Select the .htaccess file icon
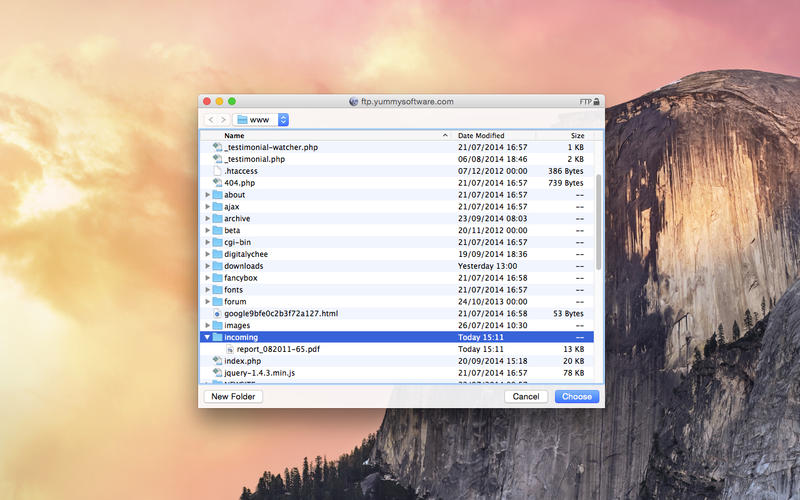 click(217, 171)
